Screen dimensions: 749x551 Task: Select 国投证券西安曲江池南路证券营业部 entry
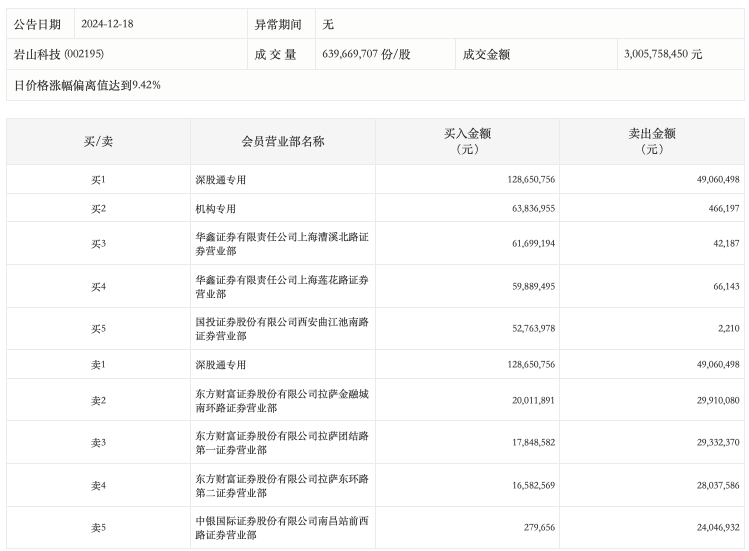(x=282, y=329)
